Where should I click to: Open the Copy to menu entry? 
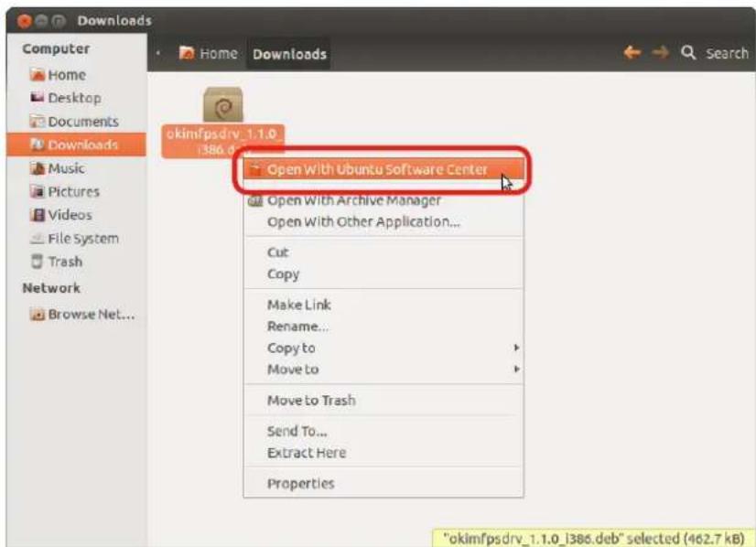(383, 348)
